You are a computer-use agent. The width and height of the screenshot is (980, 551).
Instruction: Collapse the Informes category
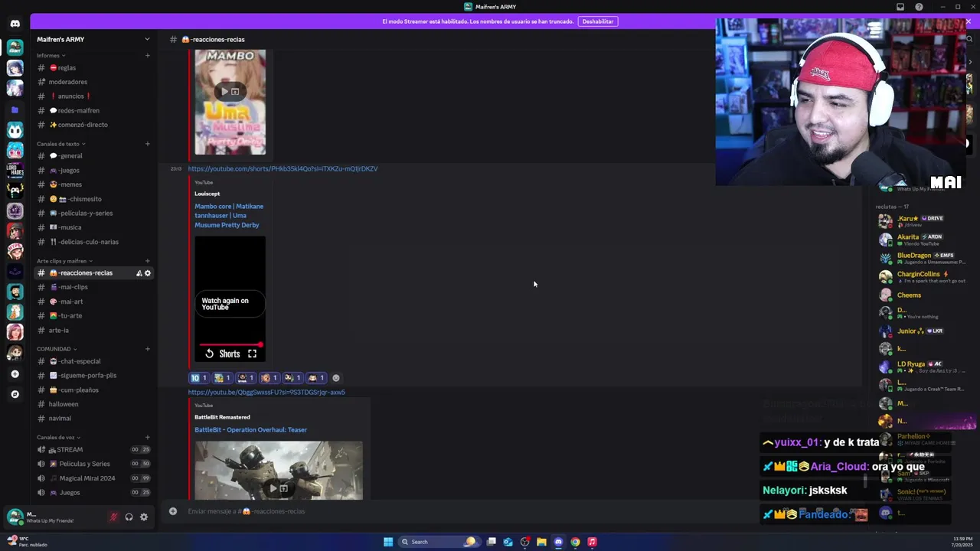click(x=51, y=55)
